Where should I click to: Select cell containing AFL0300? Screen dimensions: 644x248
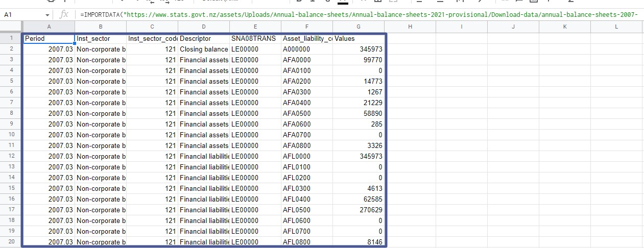pos(307,188)
